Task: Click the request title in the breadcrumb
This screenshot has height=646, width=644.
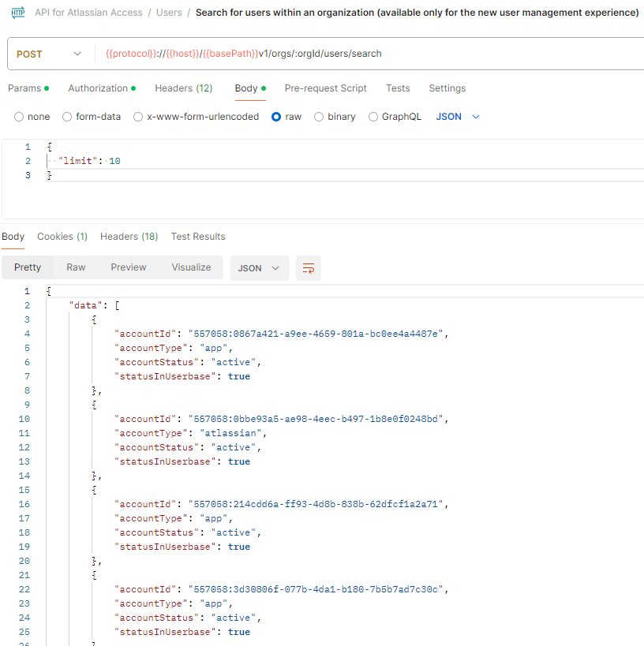Action: tap(417, 13)
